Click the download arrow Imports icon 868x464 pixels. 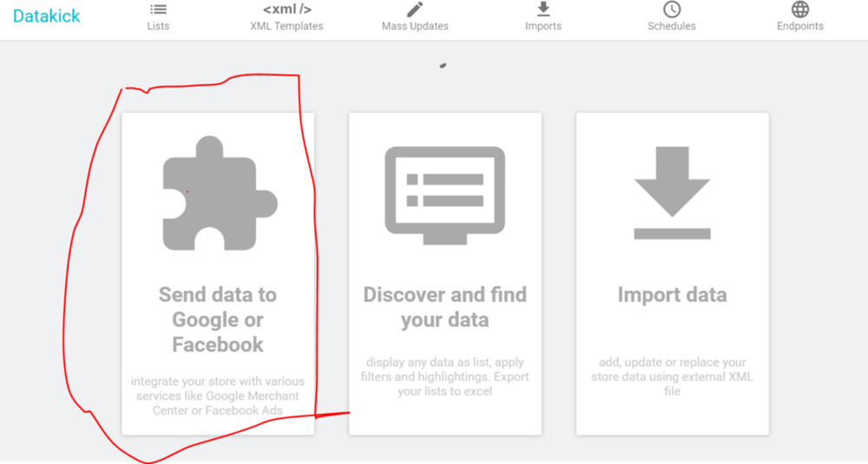pyautogui.click(x=543, y=10)
